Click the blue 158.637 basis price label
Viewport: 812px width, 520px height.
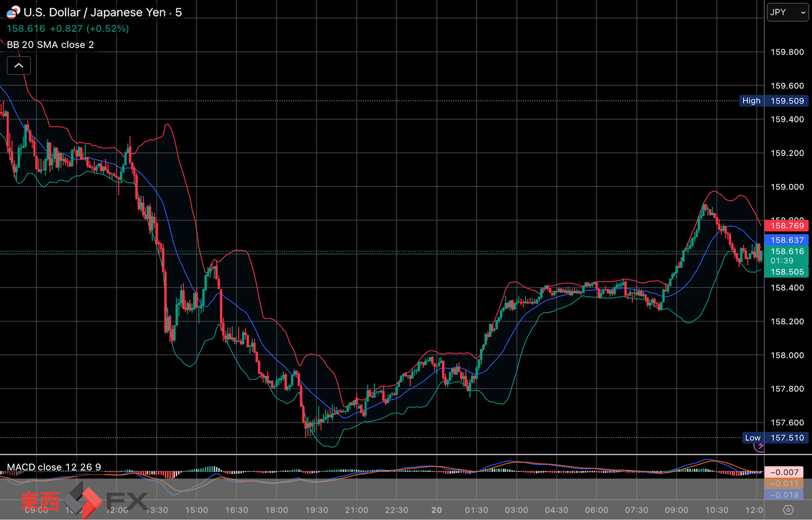tap(787, 240)
